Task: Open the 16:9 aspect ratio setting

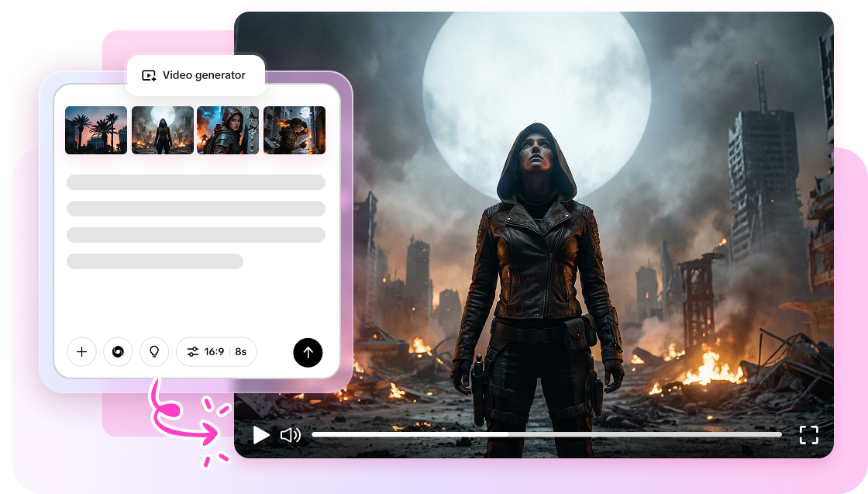Action: [214, 351]
